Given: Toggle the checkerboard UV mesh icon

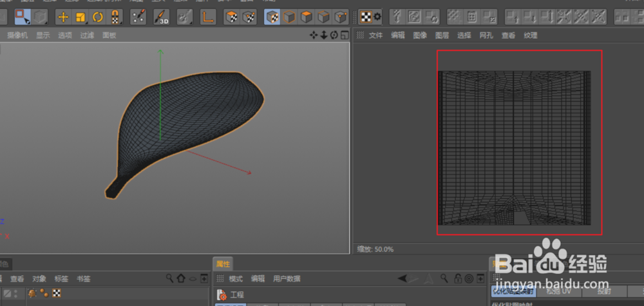Looking at the screenshot, I should click(366, 17).
